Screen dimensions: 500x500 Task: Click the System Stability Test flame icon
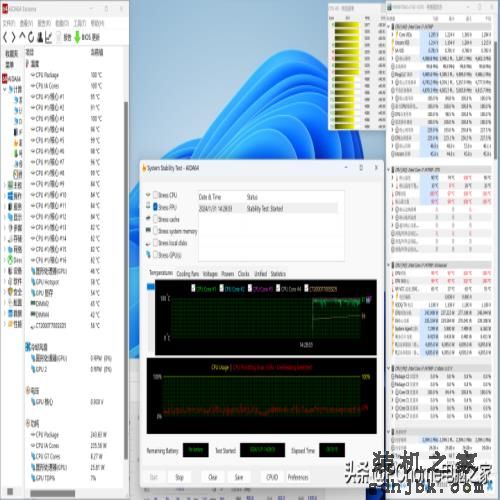pos(144,168)
